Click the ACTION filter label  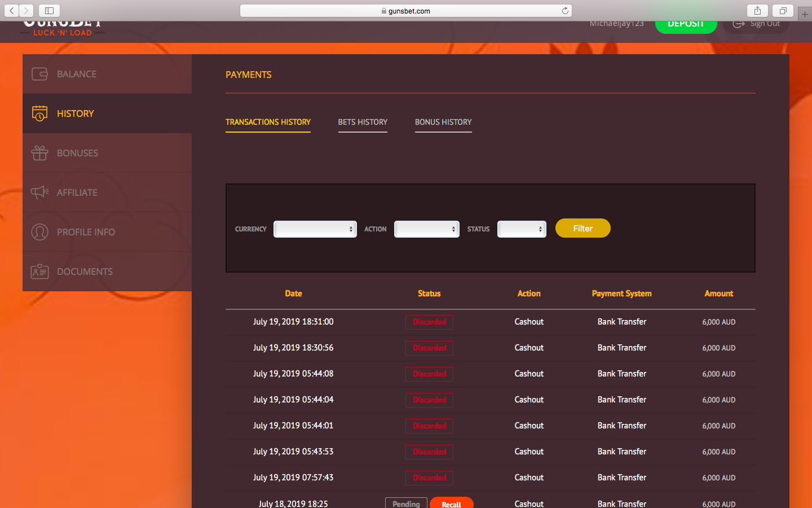pyautogui.click(x=376, y=229)
